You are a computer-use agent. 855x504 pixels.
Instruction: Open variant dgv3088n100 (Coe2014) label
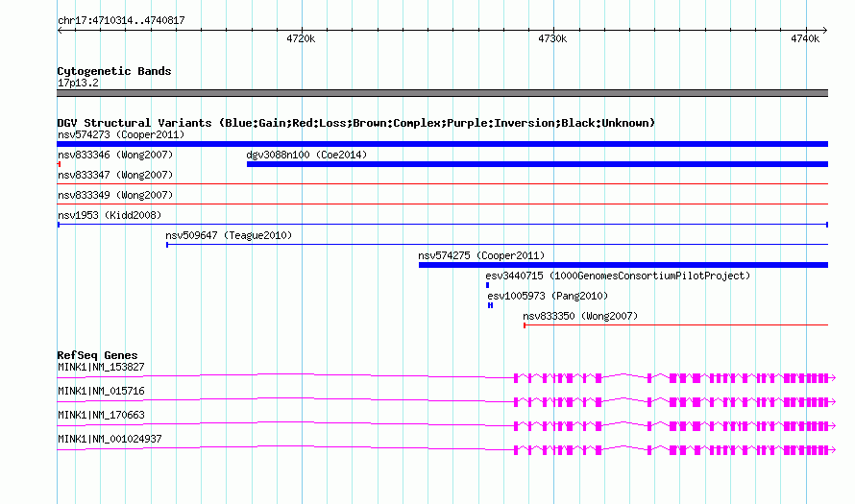click(306, 155)
